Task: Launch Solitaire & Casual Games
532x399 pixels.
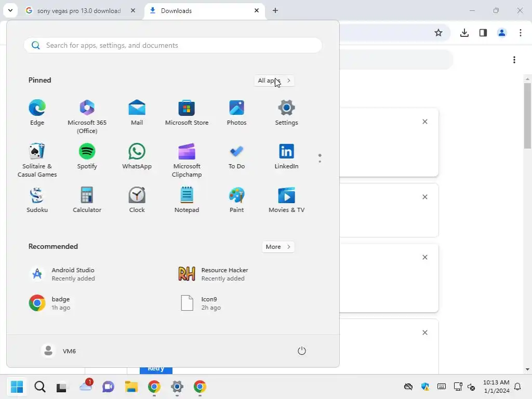Action: click(37, 160)
